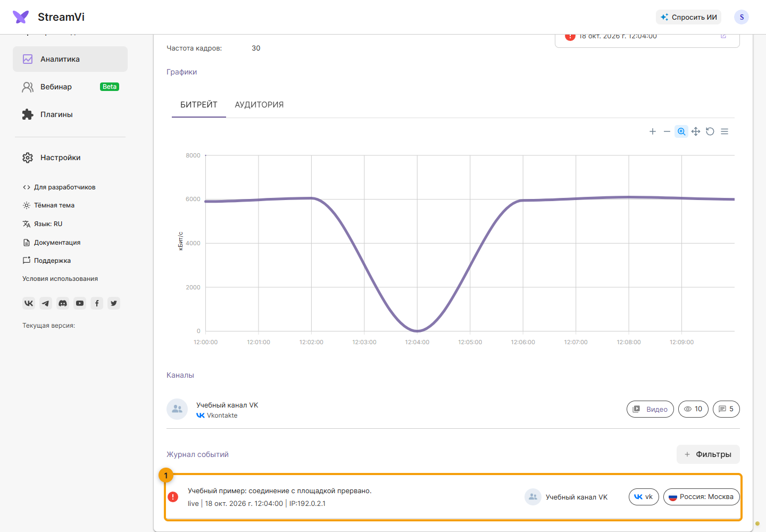Click the chart zoom-out minus icon
Viewport: 766px width, 532px height.
pos(667,131)
